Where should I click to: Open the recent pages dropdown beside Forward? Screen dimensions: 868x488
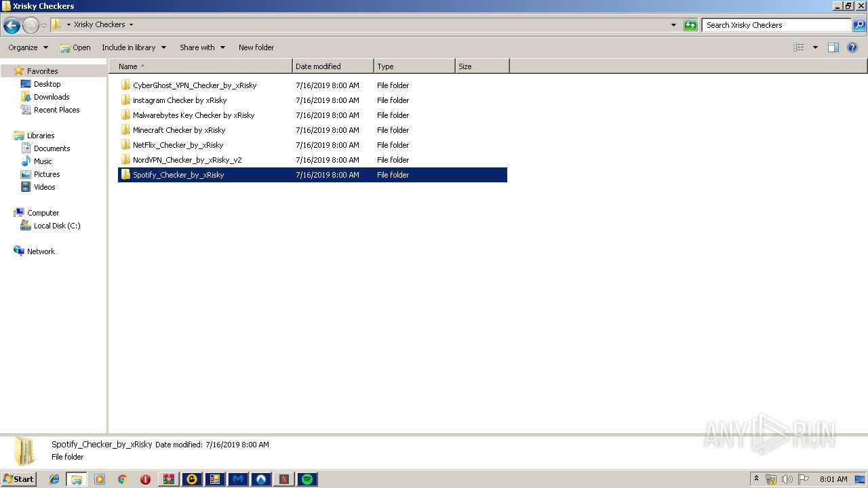43,26
